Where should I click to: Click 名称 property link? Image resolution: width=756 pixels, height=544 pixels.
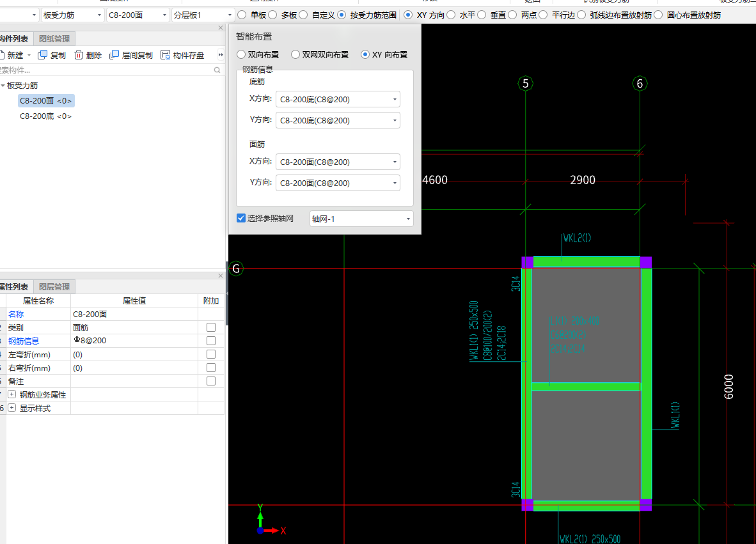click(x=16, y=314)
